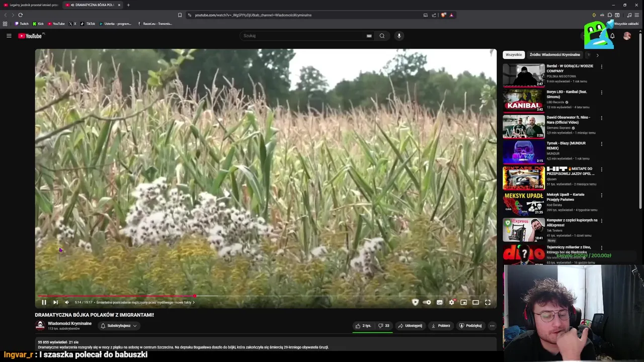The width and height of the screenshot is (644, 362).
Task: Switch to the Legalny jeździk browser tab
Action: (x=31, y=5)
